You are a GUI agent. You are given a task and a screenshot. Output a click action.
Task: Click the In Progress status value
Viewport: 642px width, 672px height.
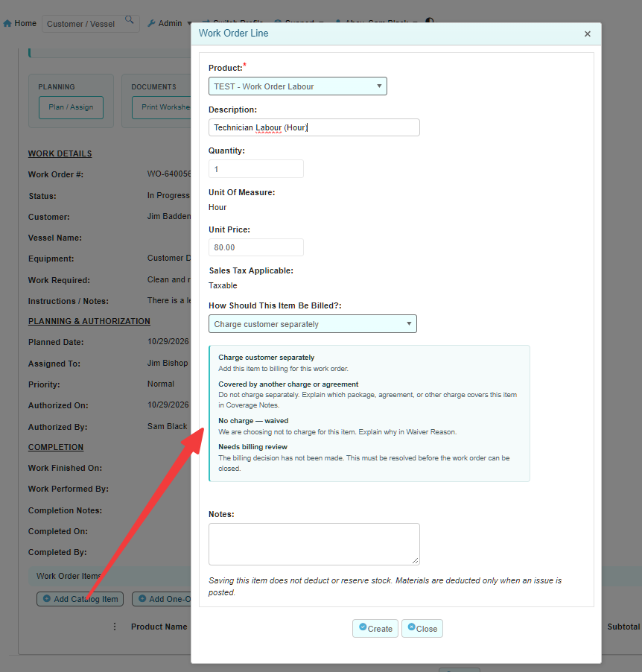point(168,195)
